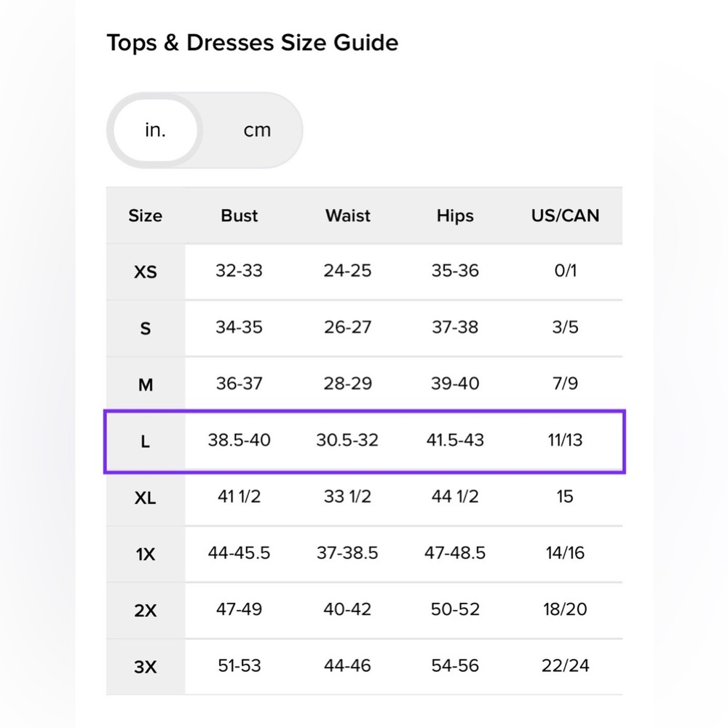This screenshot has height=728, width=728.
Task: Click the 11/13 US/CAN size cell
Action: click(565, 440)
